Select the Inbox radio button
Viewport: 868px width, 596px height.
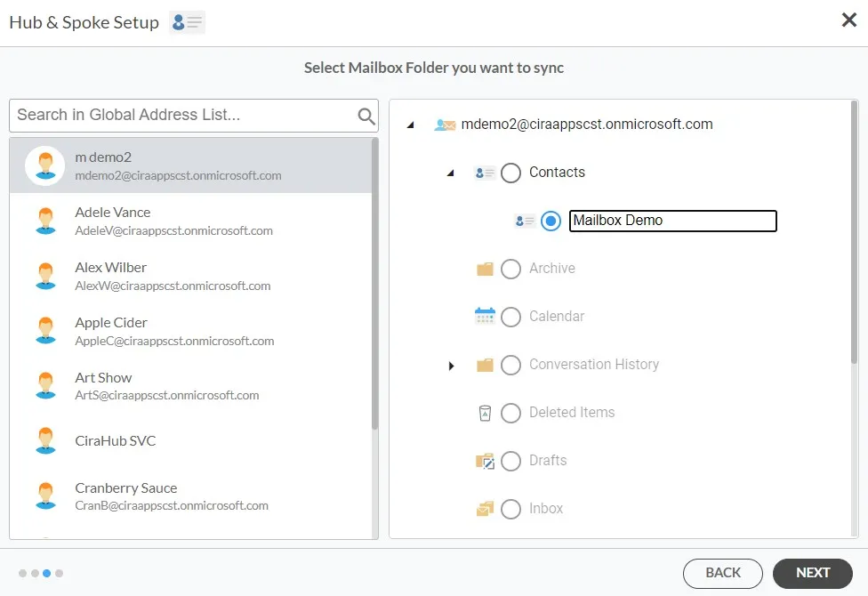tap(511, 509)
